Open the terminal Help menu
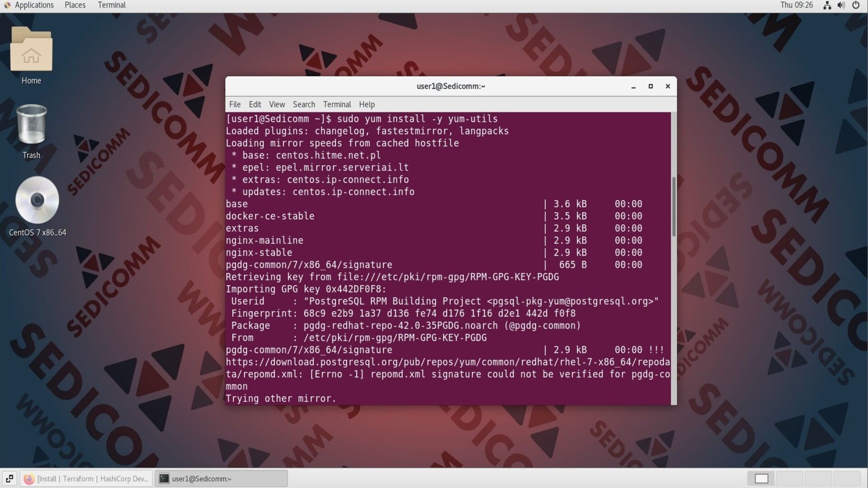 point(367,104)
